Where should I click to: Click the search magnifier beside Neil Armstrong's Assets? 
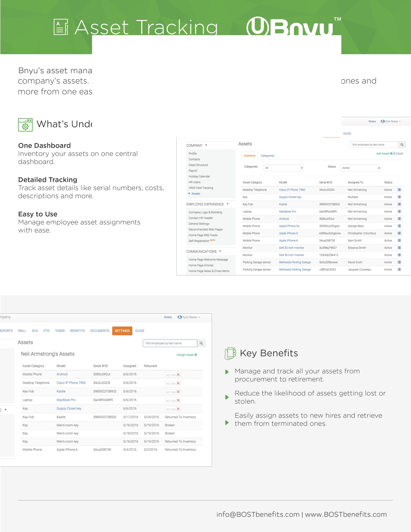point(201,343)
